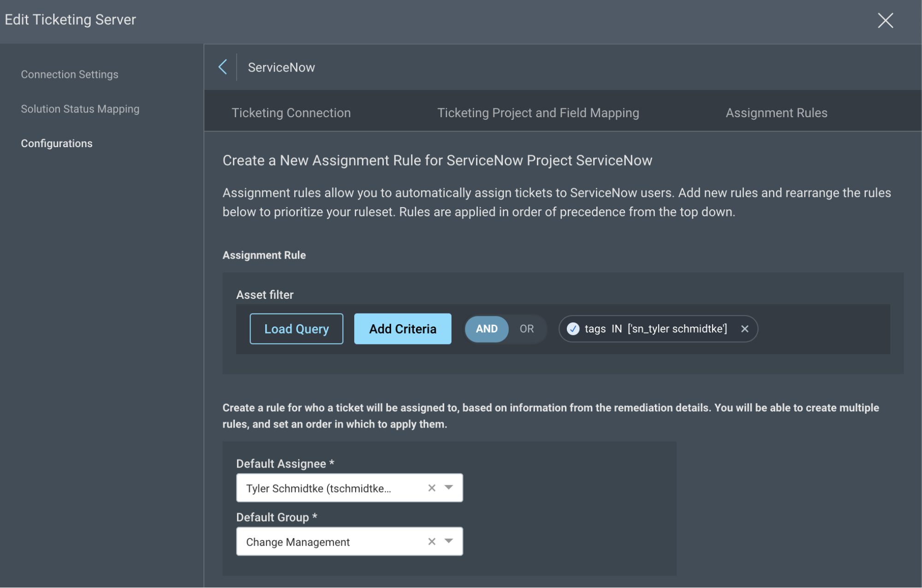922x588 pixels.
Task: Clear the Default Assignee selection
Action: (x=432, y=488)
